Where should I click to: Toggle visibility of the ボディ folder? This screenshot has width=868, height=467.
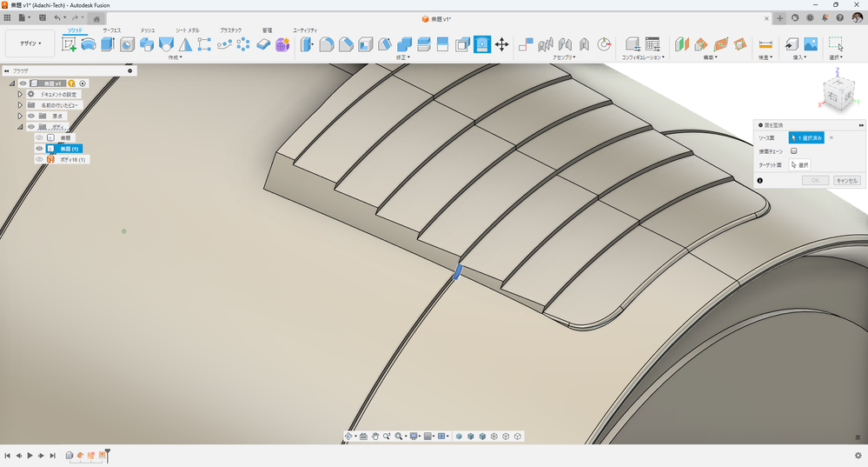point(31,127)
